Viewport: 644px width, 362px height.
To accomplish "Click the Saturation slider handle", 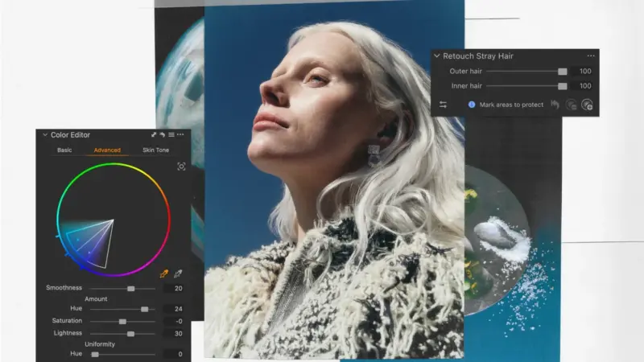I will [122, 321].
